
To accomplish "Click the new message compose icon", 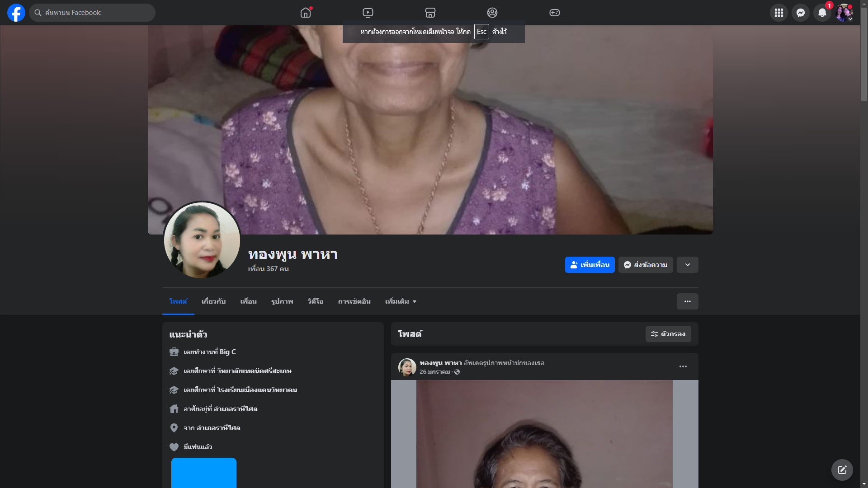I will point(842,470).
